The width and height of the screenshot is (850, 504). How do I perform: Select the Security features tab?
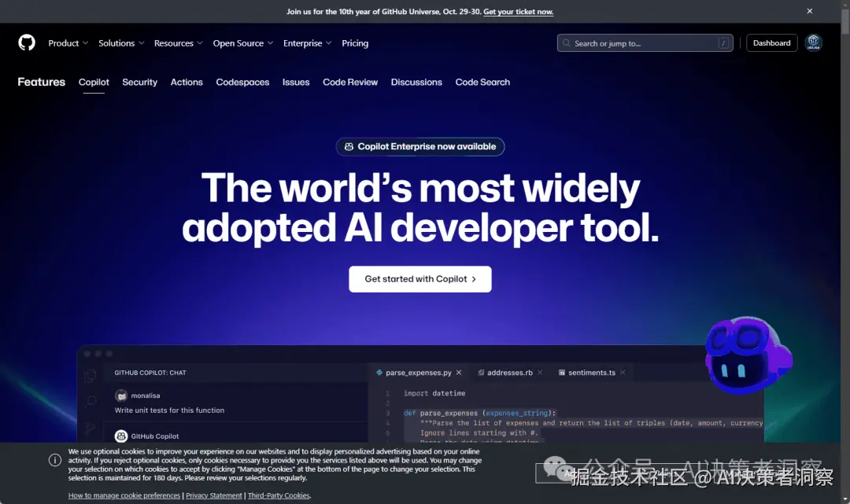(x=140, y=83)
